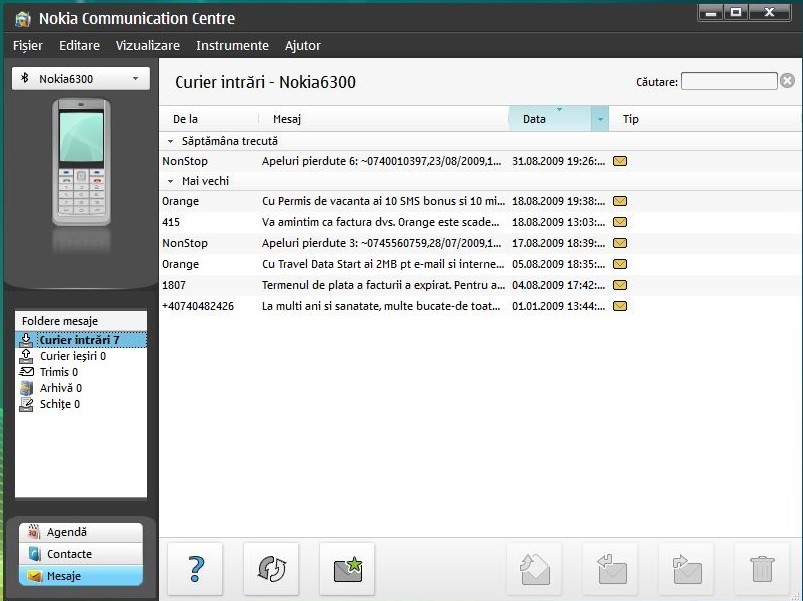Click the Nokia Communication Centre app icon

(x=23, y=19)
